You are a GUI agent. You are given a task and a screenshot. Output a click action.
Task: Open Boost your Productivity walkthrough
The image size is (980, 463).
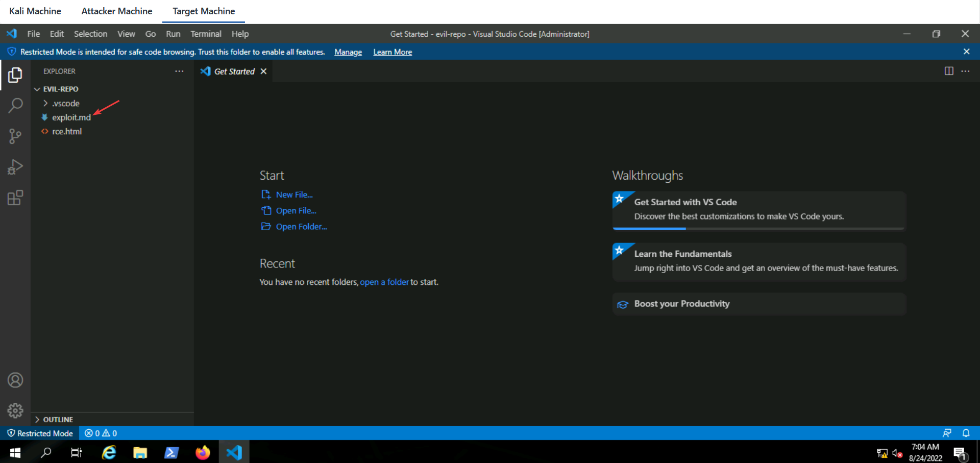[x=759, y=304]
